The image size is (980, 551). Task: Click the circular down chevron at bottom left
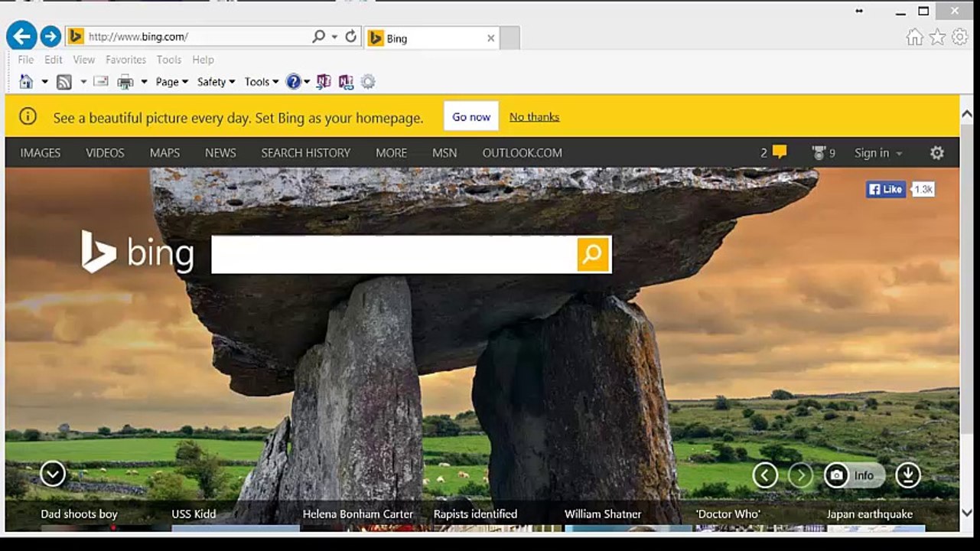[x=53, y=474]
